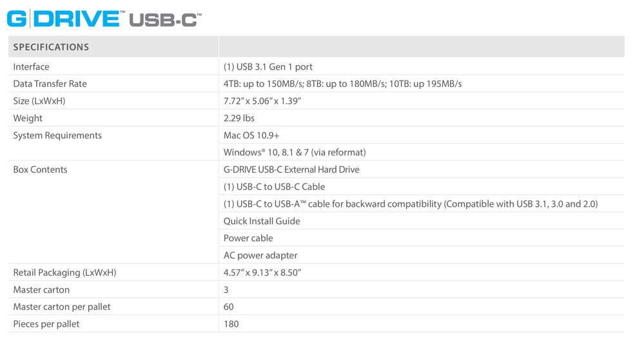Select the Mac OS 10.9+ entry
Screen dimensions: 644x337
(251, 135)
